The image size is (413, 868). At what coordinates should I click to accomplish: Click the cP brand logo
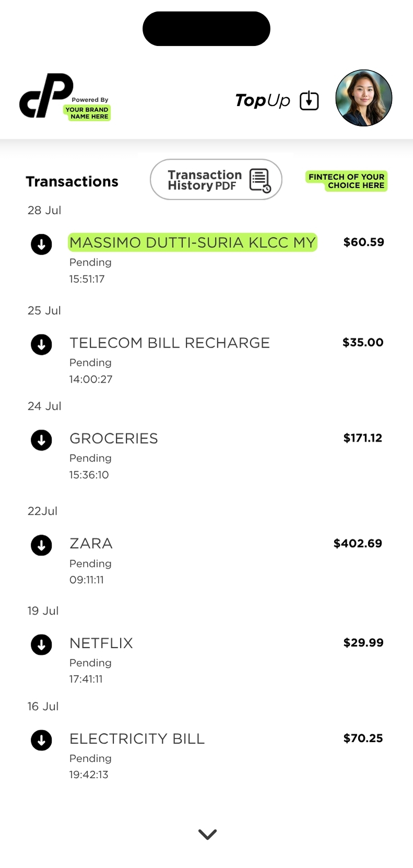coord(46,96)
